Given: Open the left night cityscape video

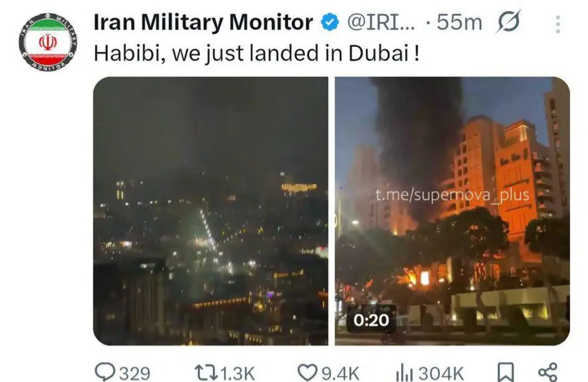Looking at the screenshot, I should tap(211, 211).
